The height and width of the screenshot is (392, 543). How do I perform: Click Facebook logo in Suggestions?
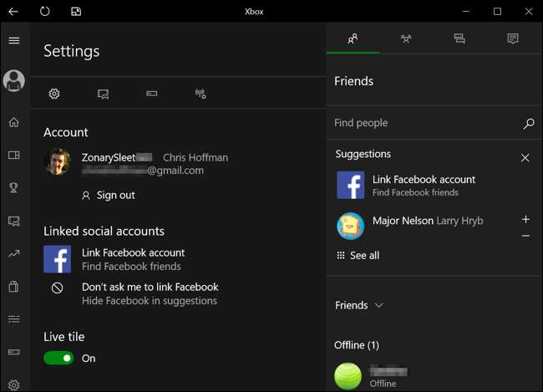coord(351,185)
